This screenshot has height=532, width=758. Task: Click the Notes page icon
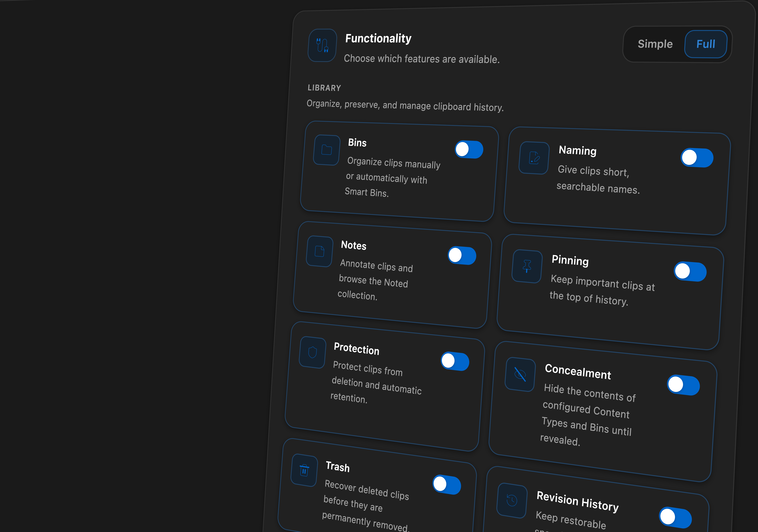click(x=319, y=251)
